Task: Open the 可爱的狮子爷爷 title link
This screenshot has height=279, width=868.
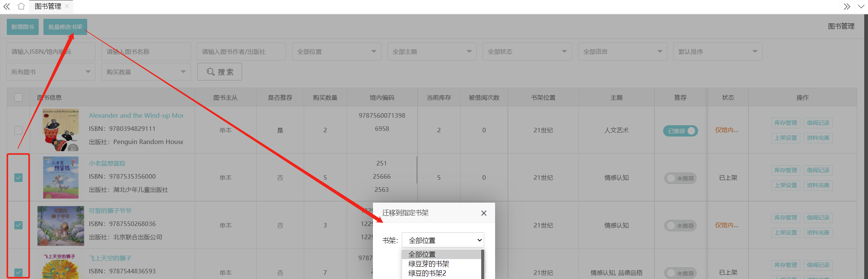Action: coord(110,211)
